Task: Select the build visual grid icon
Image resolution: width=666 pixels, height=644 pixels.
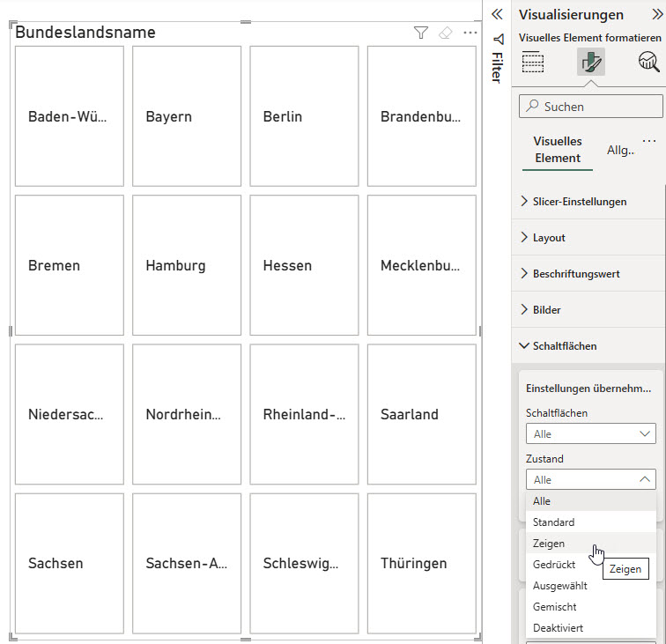Action: (533, 62)
